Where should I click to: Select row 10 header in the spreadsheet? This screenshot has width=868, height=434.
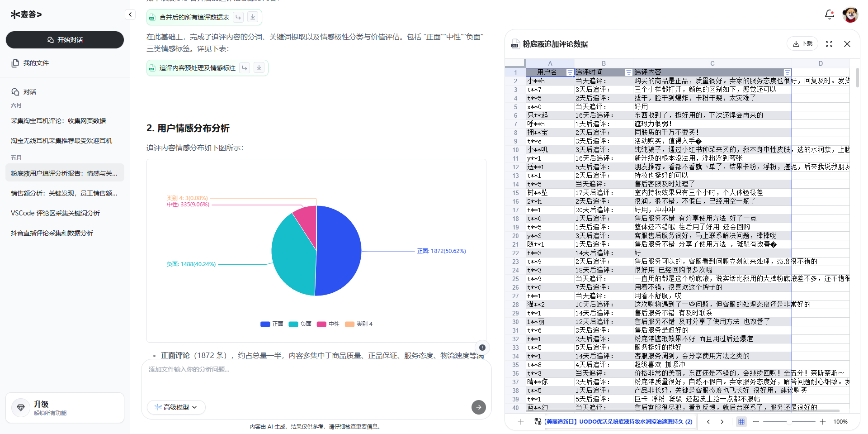click(x=515, y=150)
